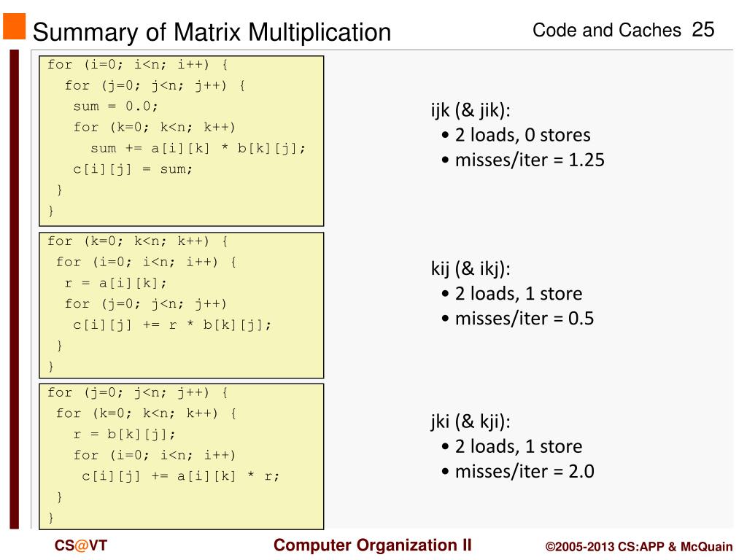Click the copyright '©2005-2013 CS:APP & McQuain'

pos(639,547)
